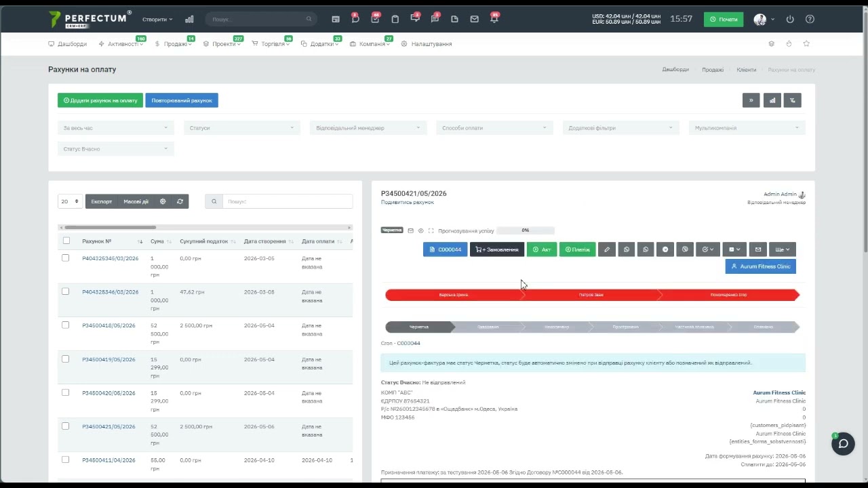Open the calendar icon in the top bar
Screen dimensions: 868x488
[336, 20]
